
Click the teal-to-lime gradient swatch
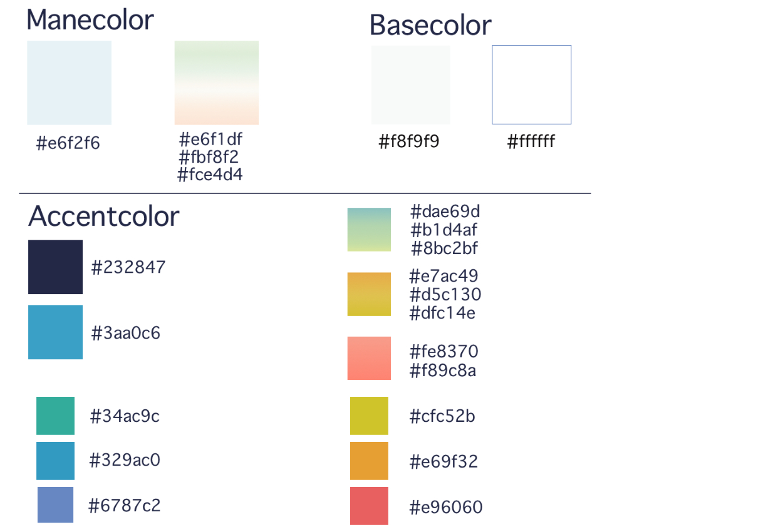coord(369,230)
